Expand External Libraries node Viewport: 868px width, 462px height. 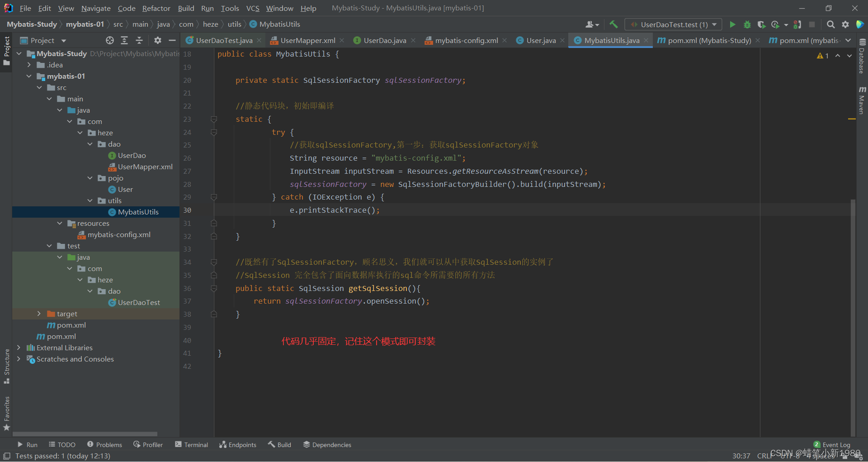[19, 348]
